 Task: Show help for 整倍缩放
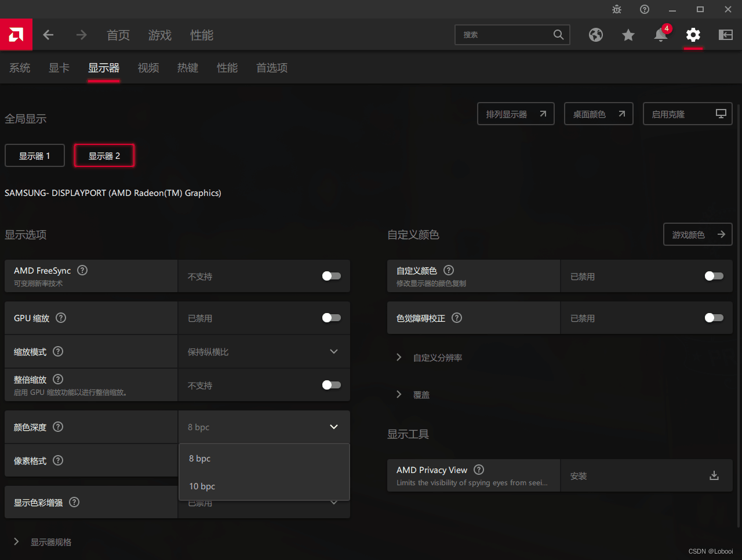(x=58, y=379)
